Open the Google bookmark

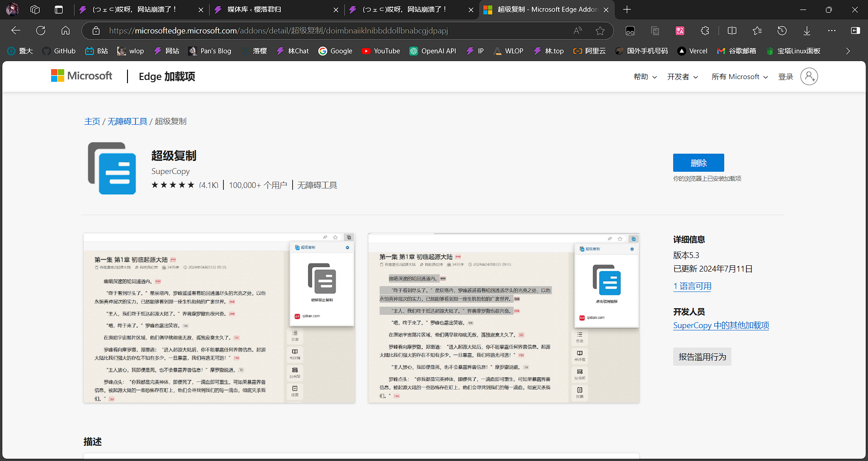coord(335,51)
